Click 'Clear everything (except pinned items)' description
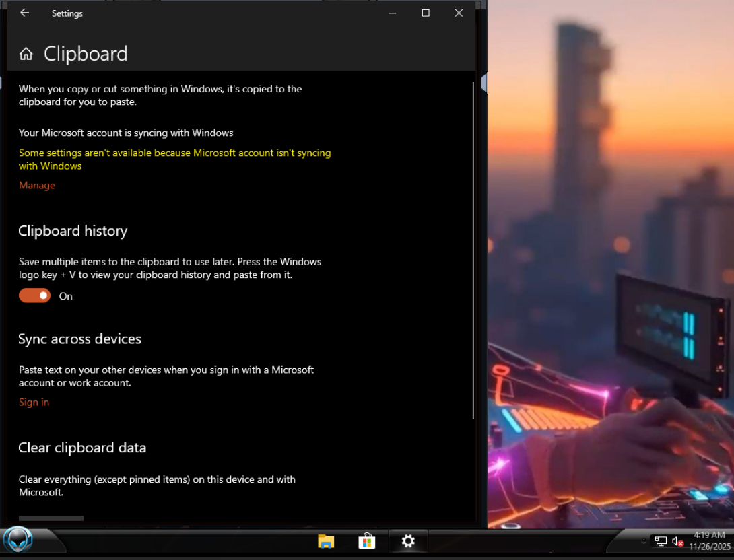Screen dimensions: 734x560 click(x=157, y=485)
